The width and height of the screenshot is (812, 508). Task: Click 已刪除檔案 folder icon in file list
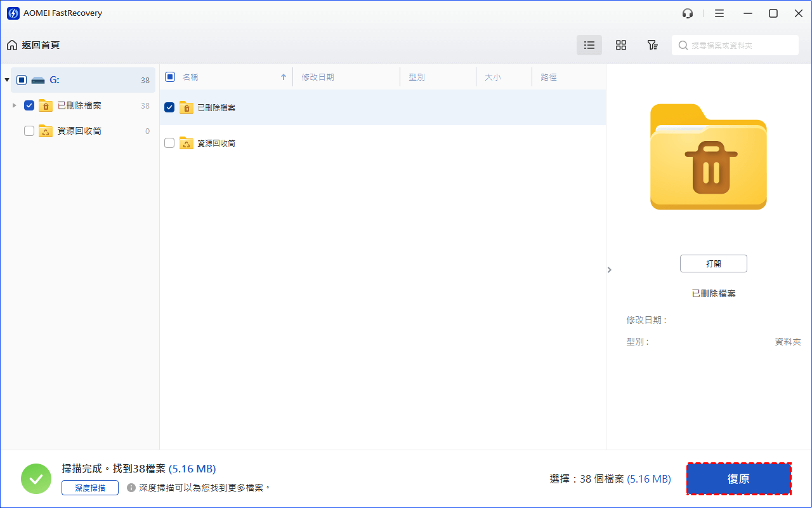[187, 107]
